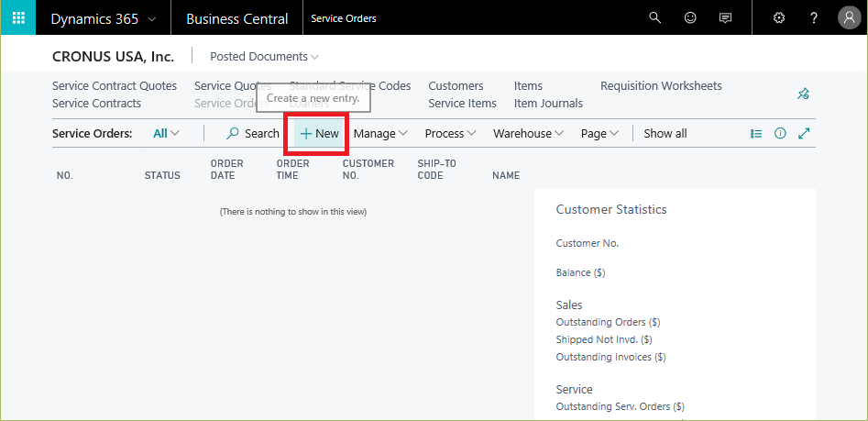Open the user account avatar
868x421 pixels.
coord(849,17)
